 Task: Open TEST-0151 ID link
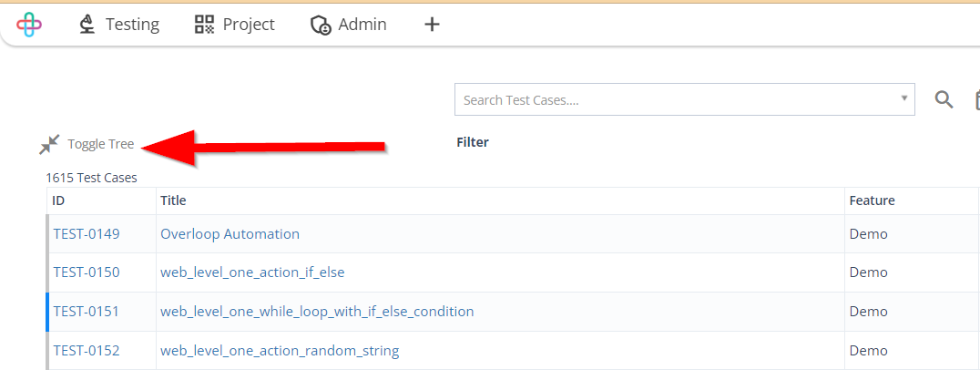(87, 312)
